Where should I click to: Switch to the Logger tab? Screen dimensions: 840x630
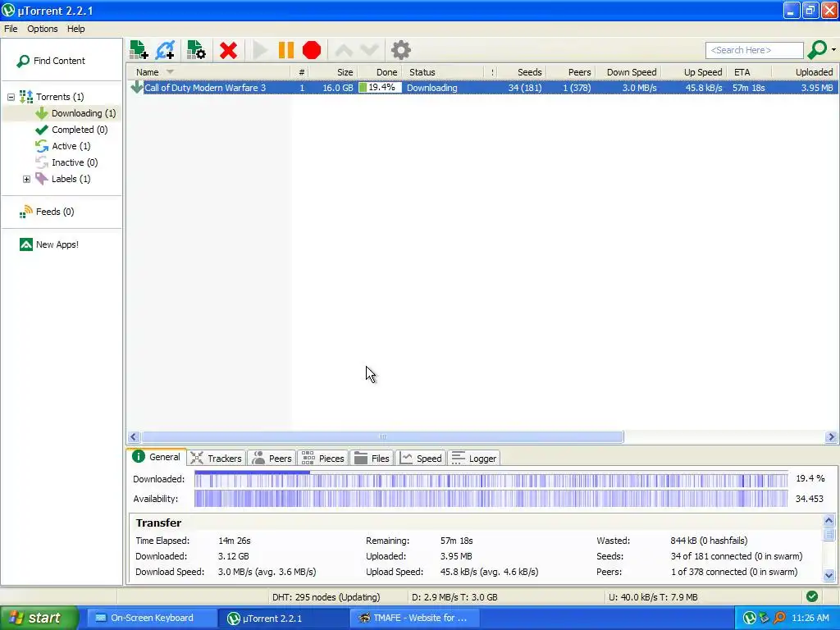click(475, 459)
